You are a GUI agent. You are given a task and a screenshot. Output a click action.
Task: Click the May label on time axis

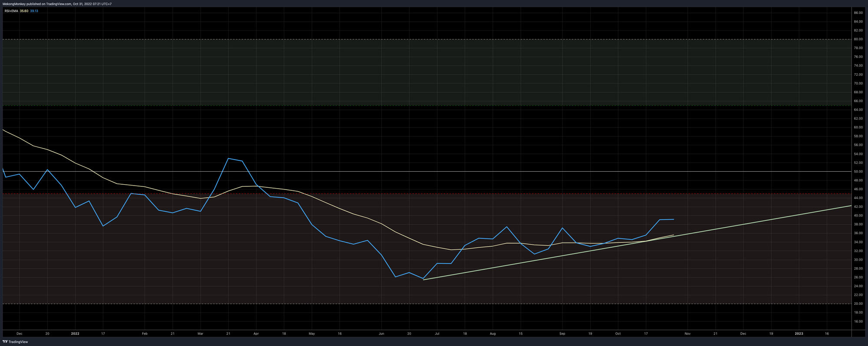312,334
